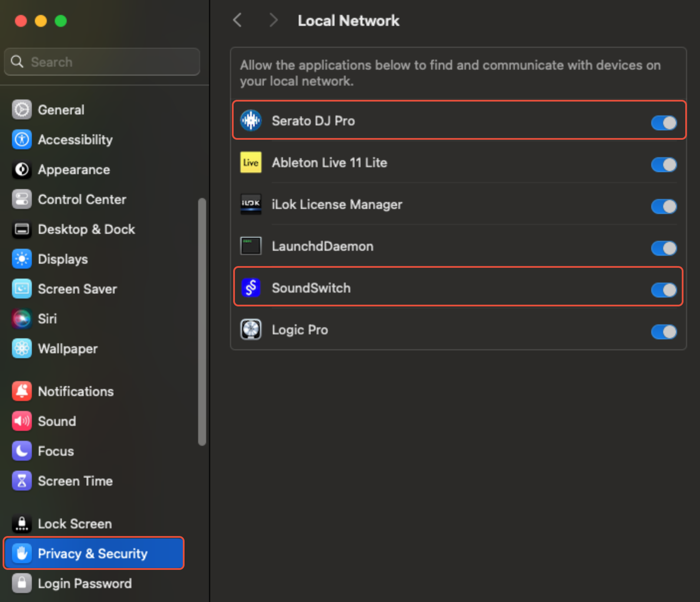Click the Screen Saver icon
This screenshot has height=602, width=700.
[x=22, y=289]
